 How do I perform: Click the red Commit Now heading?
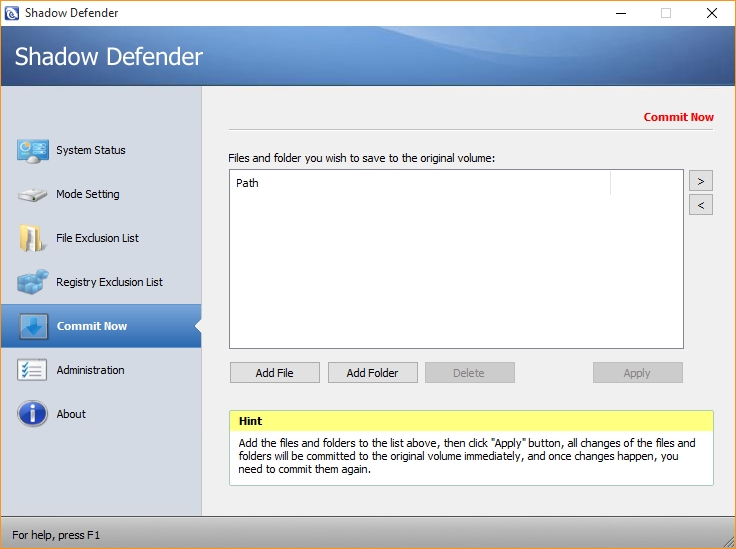pos(678,117)
